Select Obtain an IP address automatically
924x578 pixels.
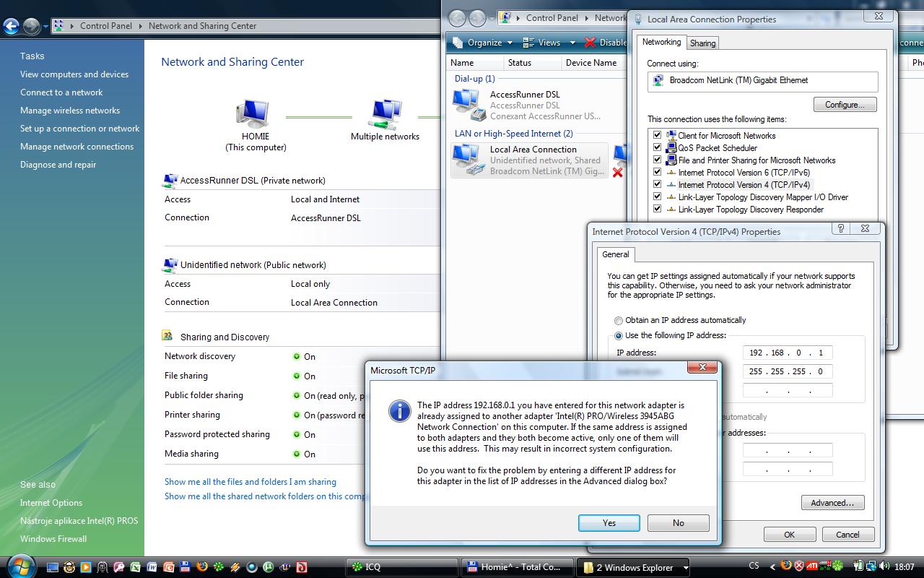click(x=619, y=320)
